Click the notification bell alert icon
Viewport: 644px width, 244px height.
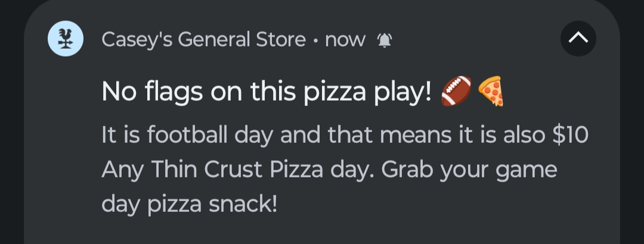(x=385, y=40)
